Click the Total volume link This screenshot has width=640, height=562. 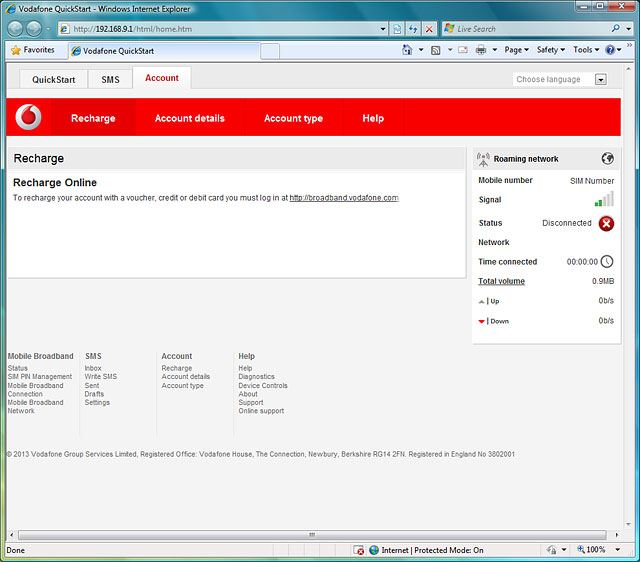click(x=501, y=281)
